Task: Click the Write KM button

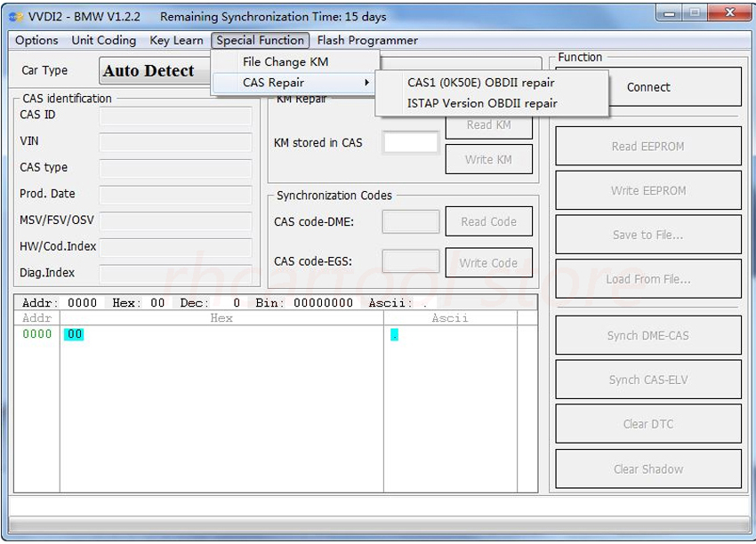Action: pyautogui.click(x=489, y=159)
